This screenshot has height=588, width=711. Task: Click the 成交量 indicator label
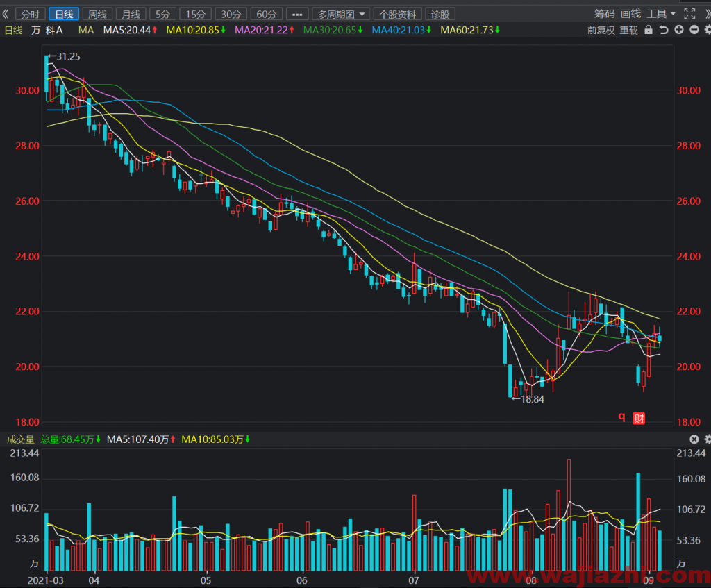pyautogui.click(x=21, y=439)
